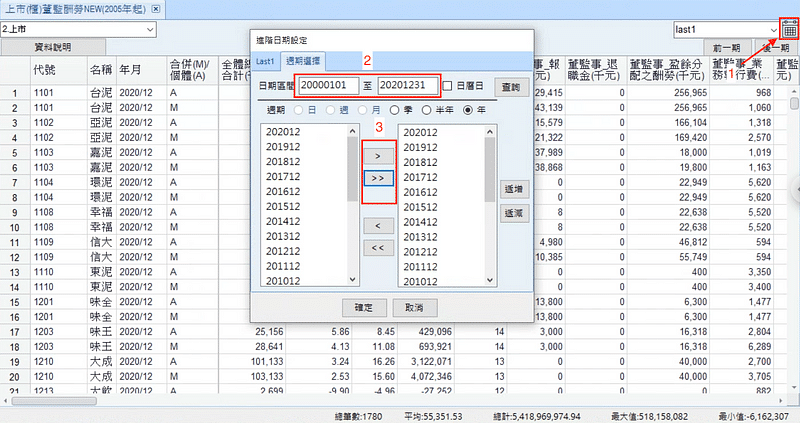Select the 季 period radio button
The height and width of the screenshot is (423, 800).
395,109
